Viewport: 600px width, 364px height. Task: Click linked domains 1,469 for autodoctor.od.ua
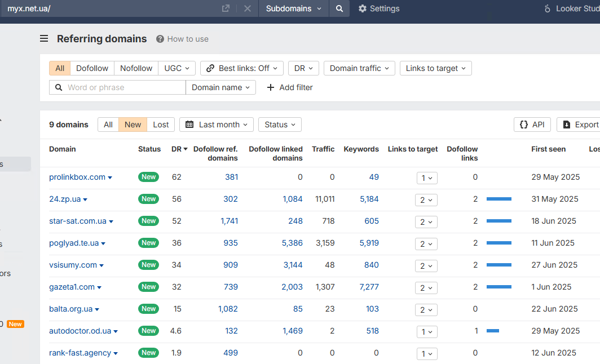[293, 331]
